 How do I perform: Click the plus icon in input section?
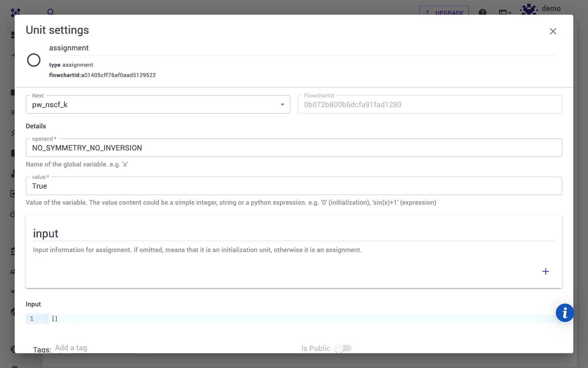545,271
